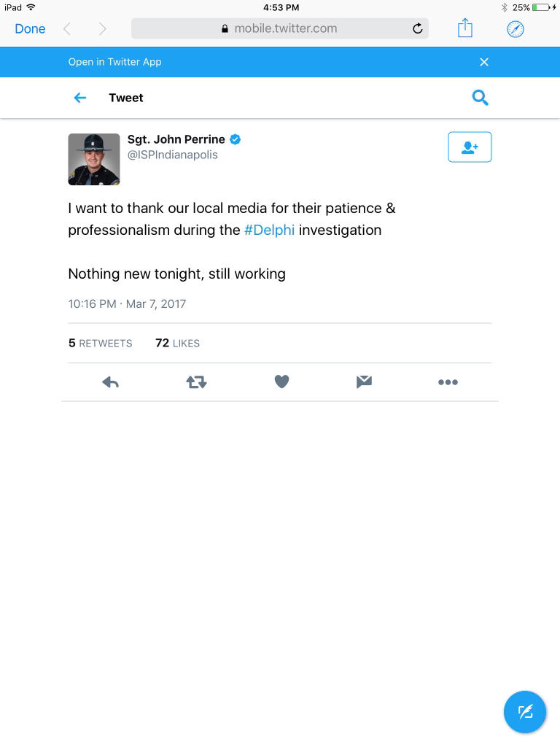Screen dimensions: 560x747
Task: Tap Done to close browser view
Action: pos(30,28)
